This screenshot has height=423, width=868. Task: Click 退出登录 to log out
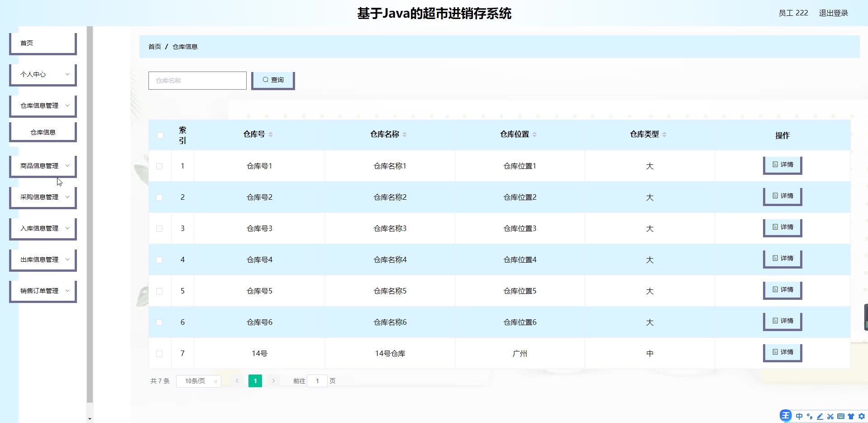tap(833, 13)
